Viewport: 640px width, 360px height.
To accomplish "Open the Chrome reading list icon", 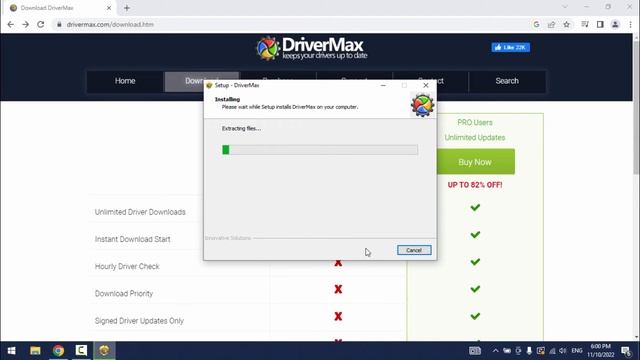I will (585, 24).
